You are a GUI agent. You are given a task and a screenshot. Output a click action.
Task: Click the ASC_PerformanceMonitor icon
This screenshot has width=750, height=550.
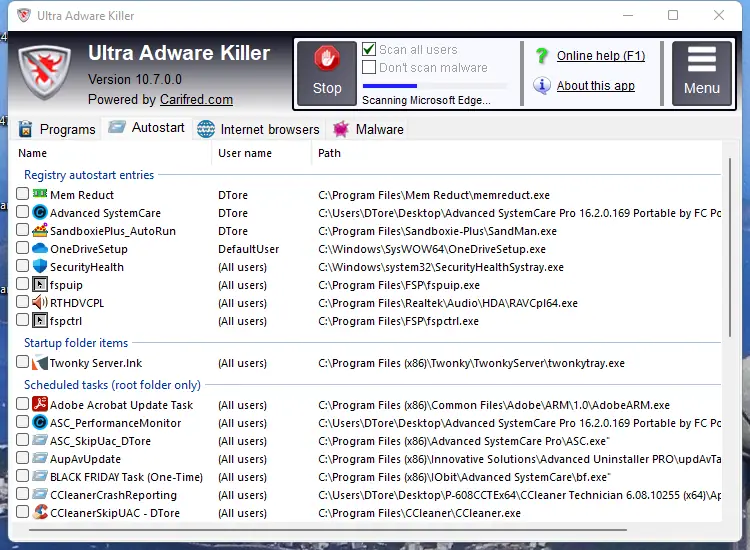40,422
